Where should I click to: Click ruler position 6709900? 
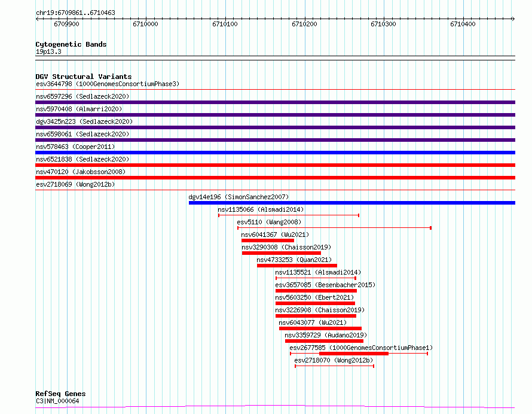pos(66,24)
